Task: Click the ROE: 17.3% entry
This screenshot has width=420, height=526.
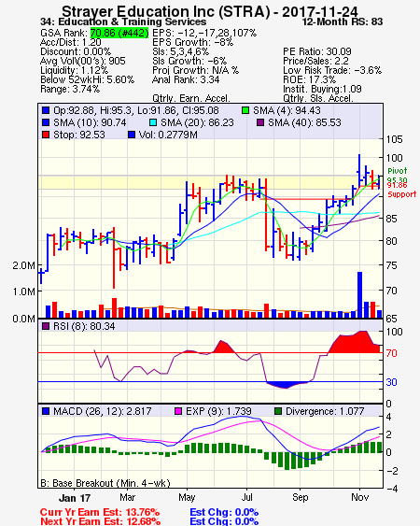Action: [309, 79]
